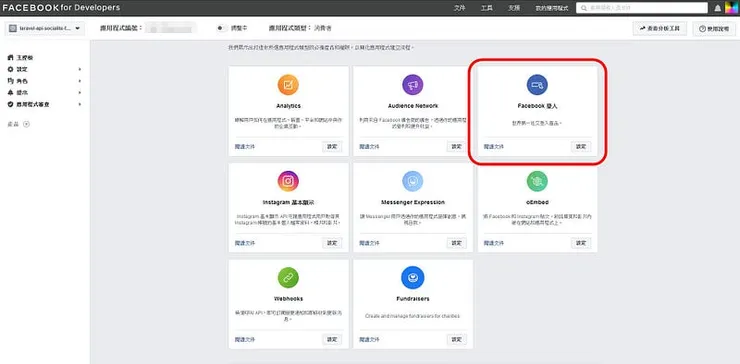Image resolution: width=740 pixels, height=364 pixels.
Task: Click the plus icon beside Products
Action: (26, 124)
